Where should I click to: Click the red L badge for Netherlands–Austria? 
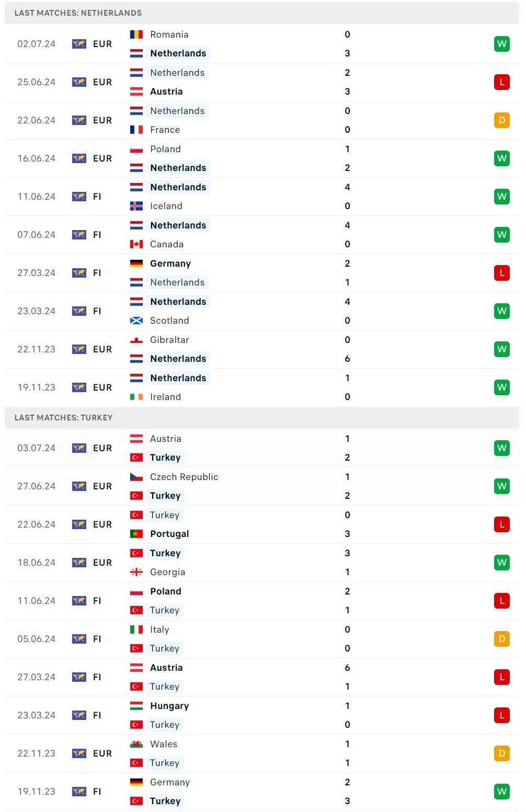tap(501, 82)
